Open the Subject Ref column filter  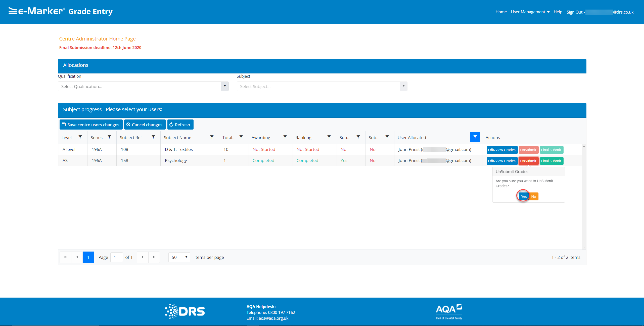(153, 137)
